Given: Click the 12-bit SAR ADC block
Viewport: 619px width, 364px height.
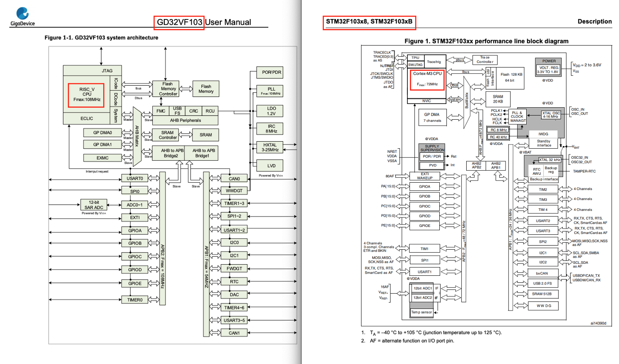Looking at the screenshot, I should 94,205.
